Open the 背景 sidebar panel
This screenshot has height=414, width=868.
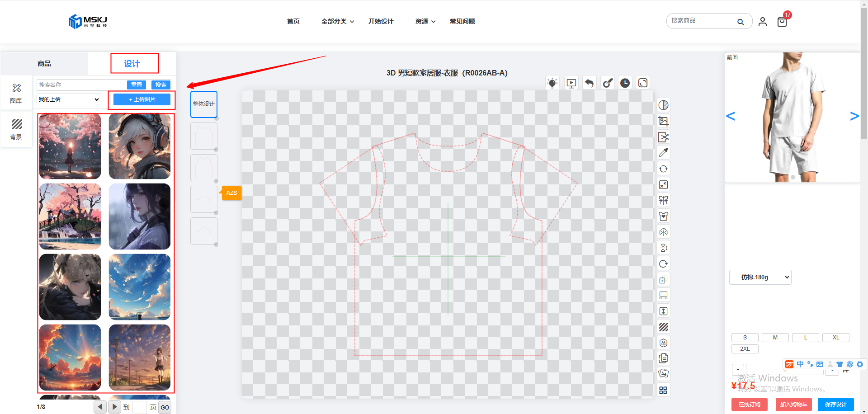pyautogui.click(x=16, y=129)
